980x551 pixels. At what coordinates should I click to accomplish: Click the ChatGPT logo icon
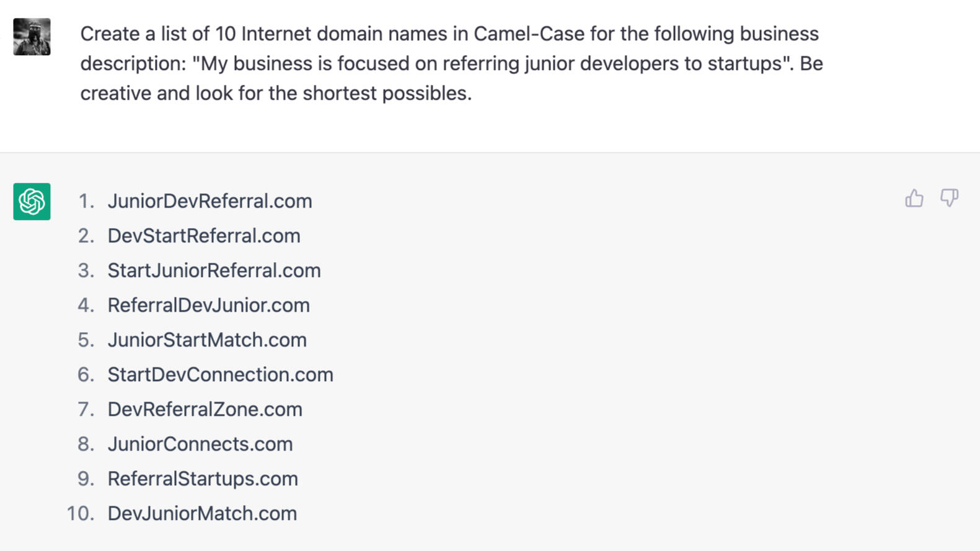coord(32,202)
